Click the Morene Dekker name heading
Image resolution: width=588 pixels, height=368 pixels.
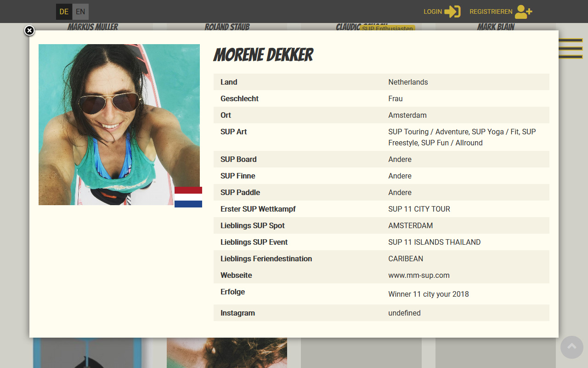tap(263, 55)
